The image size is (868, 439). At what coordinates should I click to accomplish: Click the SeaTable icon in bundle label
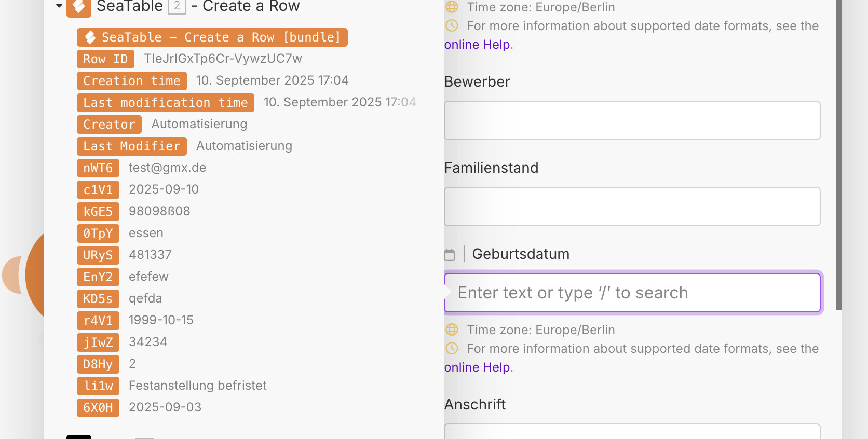coord(90,37)
